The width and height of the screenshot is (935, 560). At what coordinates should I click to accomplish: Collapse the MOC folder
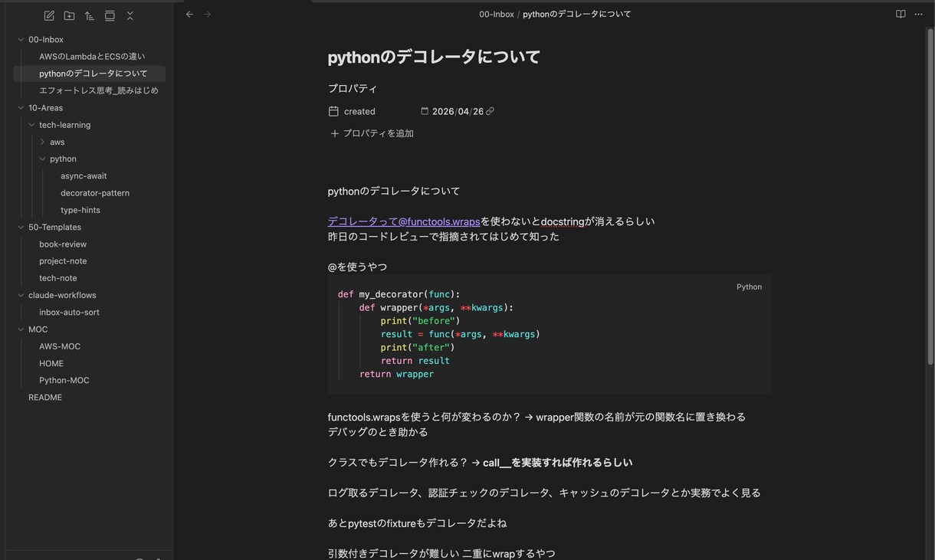click(21, 329)
